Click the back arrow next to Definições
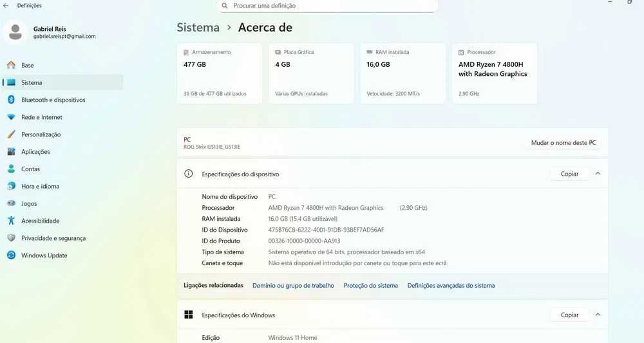This screenshot has width=644, height=343. pyautogui.click(x=6, y=6)
